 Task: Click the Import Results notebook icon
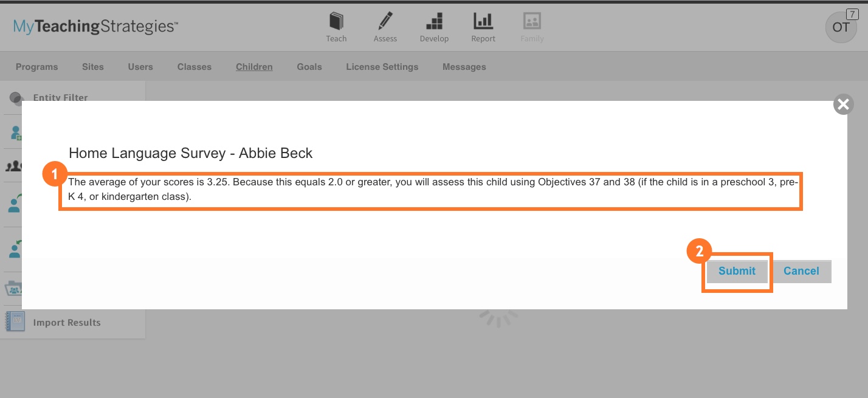tap(15, 322)
